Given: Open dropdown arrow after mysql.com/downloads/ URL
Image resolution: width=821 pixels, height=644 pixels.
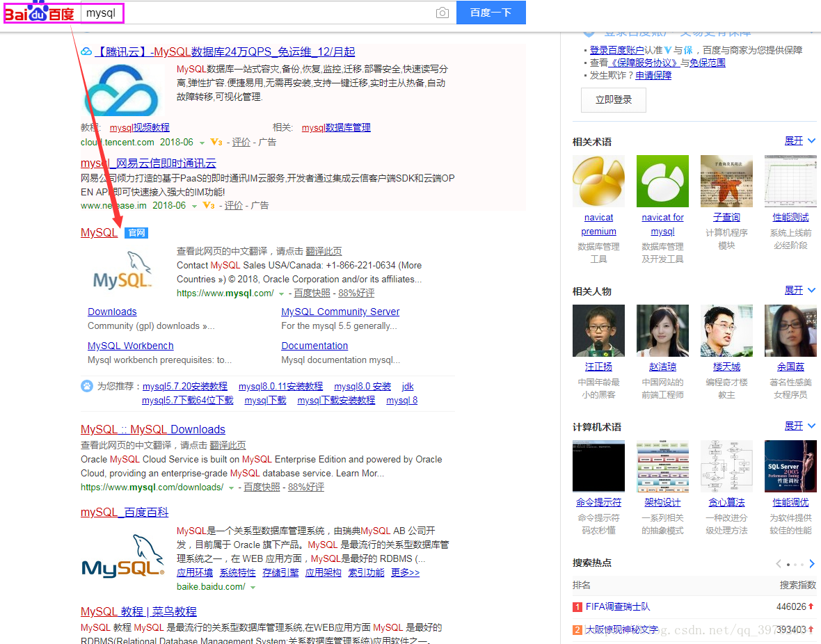Looking at the screenshot, I should tap(231, 488).
